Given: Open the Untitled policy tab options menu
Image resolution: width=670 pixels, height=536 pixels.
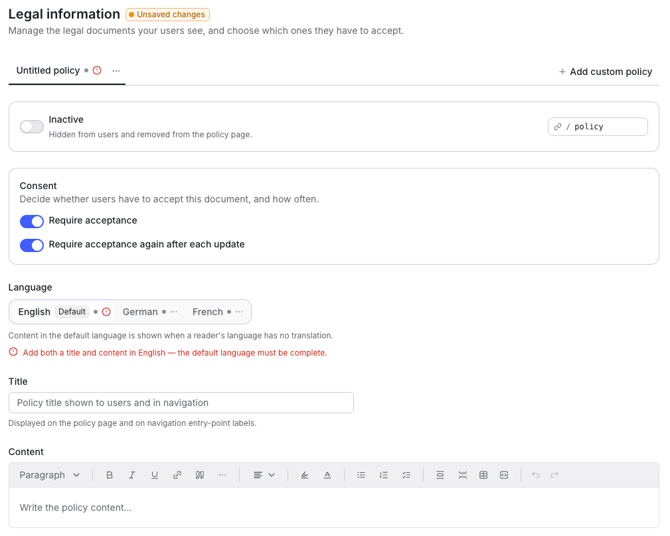Looking at the screenshot, I should 116,71.
